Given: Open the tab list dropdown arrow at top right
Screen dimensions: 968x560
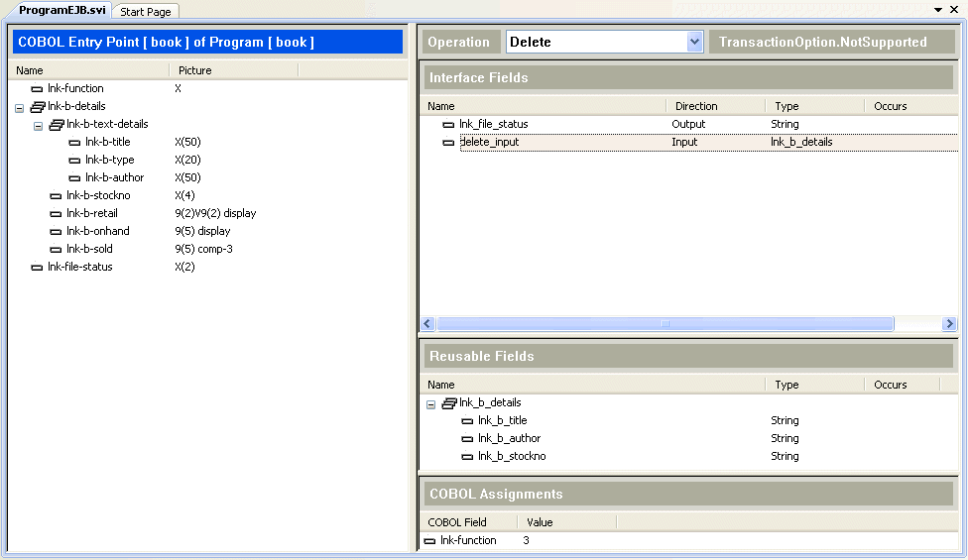Looking at the screenshot, I should pyautogui.click(x=938, y=10).
